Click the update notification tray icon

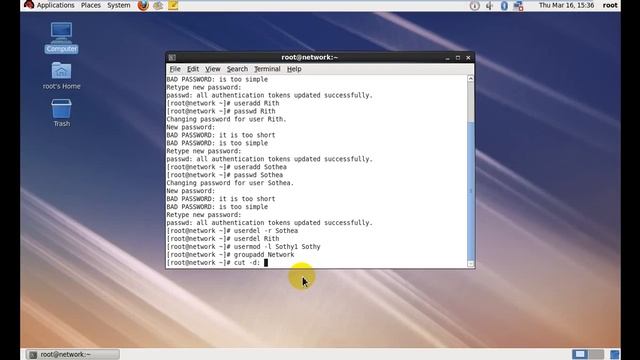(x=474, y=6)
